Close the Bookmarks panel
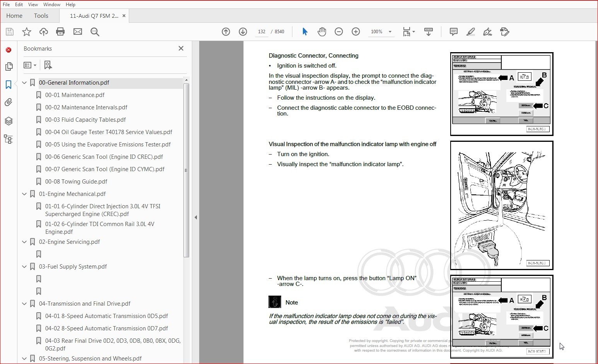This screenshot has height=364, width=598. 181,48
